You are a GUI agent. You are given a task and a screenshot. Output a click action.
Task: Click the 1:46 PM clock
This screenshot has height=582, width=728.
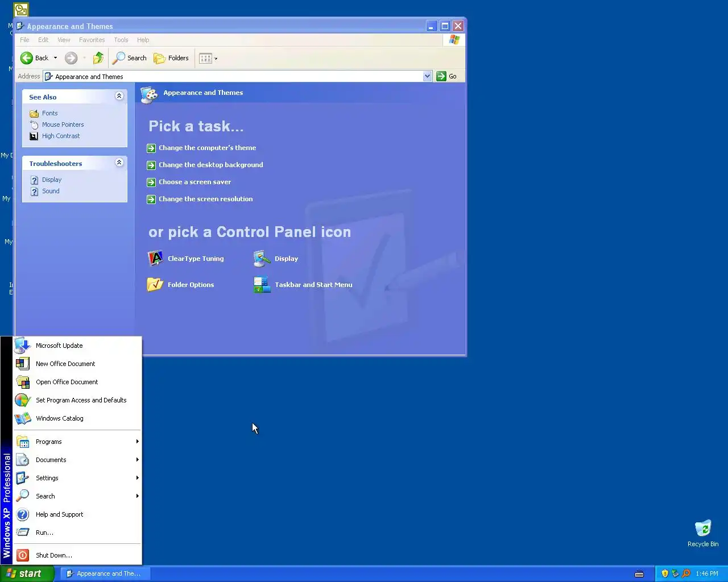click(x=707, y=573)
